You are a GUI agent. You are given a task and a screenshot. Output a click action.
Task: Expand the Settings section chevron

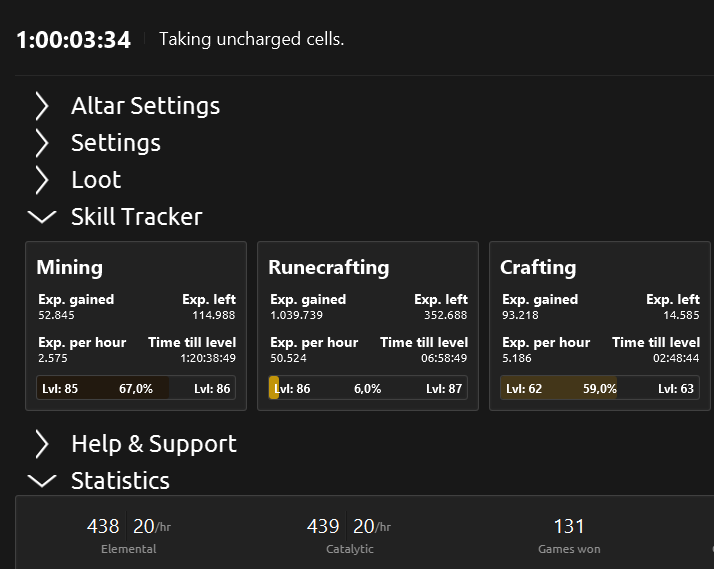click(x=42, y=143)
